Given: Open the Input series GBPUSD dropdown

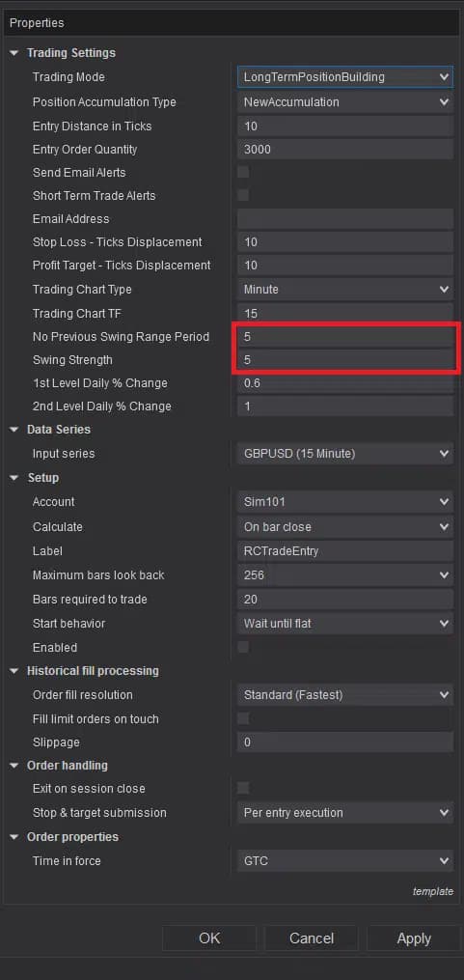Looking at the screenshot, I should point(345,454).
